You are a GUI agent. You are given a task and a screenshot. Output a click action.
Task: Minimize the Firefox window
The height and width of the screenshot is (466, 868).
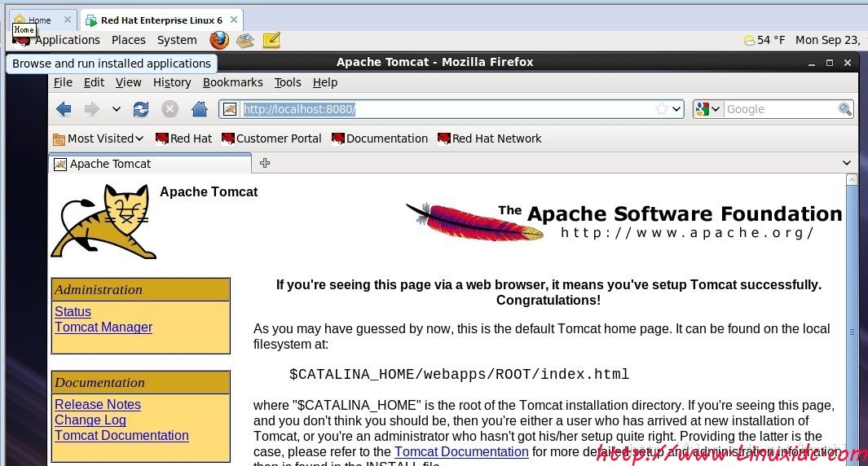click(812, 63)
